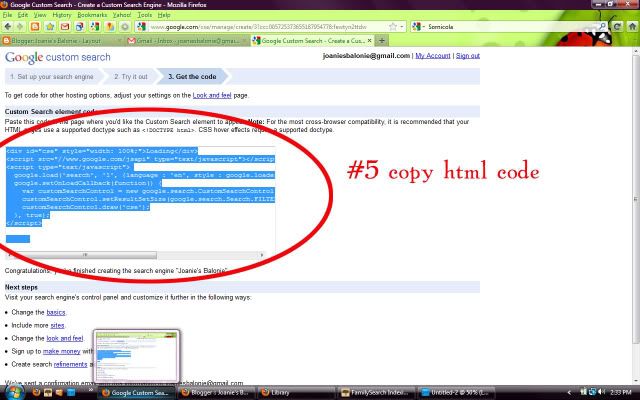Close the Google Custom Search tab
This screenshot has width=640, height=400.
369,41
